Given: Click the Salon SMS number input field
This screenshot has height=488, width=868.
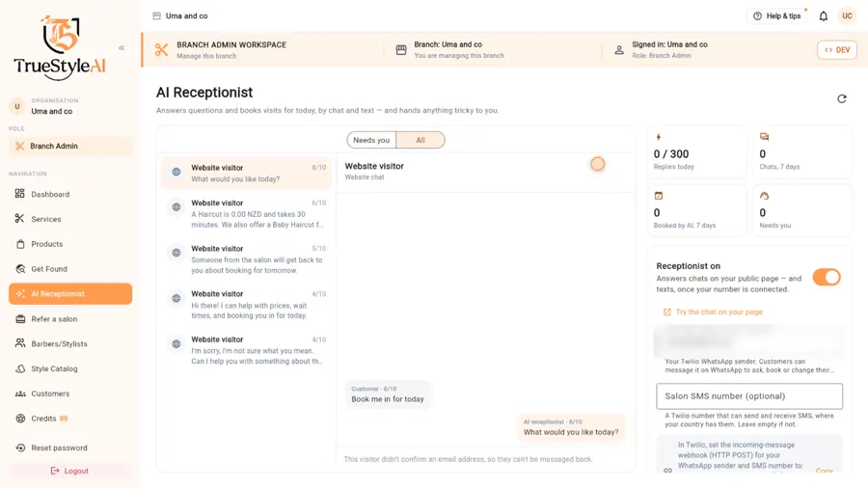Looking at the screenshot, I should [749, 396].
